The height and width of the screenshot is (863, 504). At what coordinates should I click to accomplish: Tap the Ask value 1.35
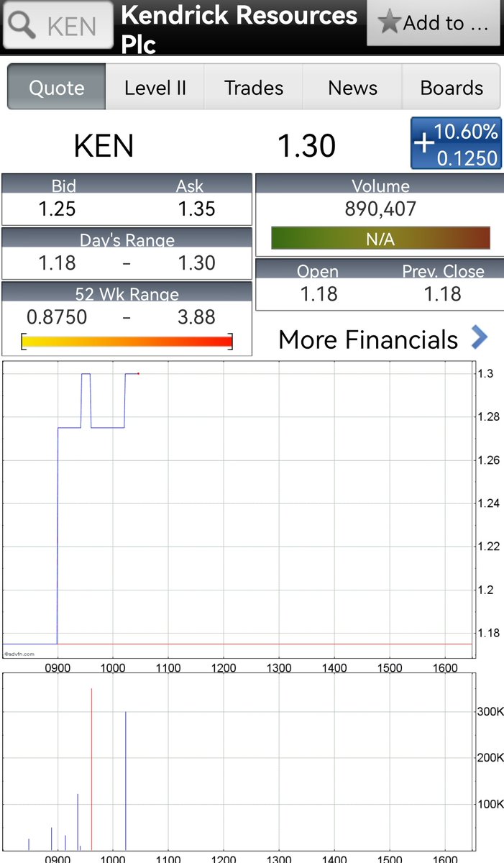tap(197, 209)
